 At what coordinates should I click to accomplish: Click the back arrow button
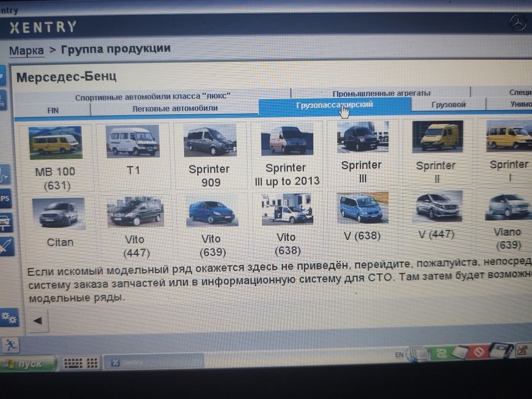(38, 320)
